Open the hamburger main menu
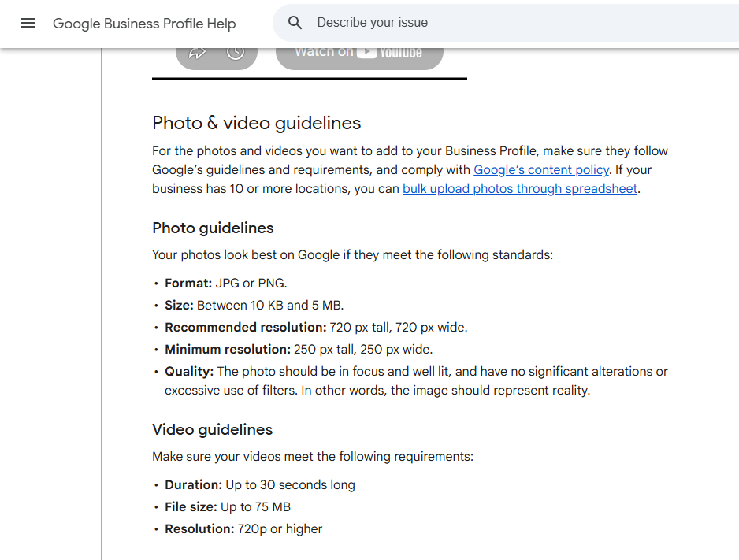This screenshot has height=560, width=739. [x=28, y=23]
